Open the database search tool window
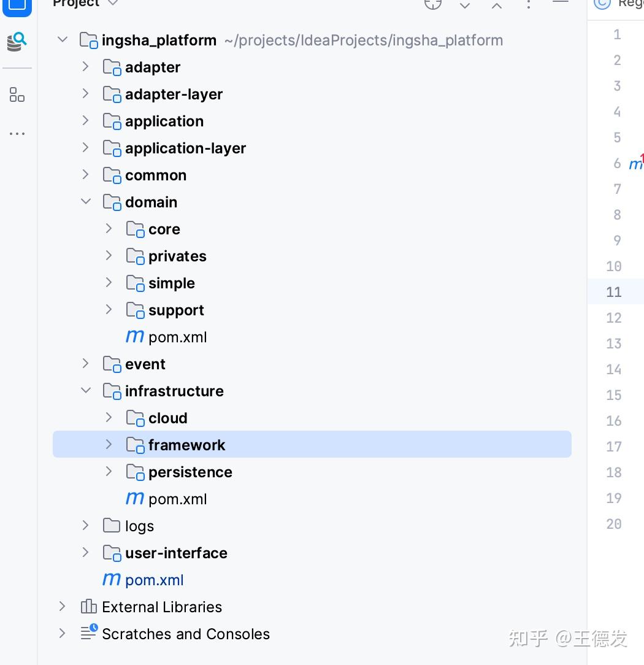The height and width of the screenshot is (665, 644). (17, 42)
